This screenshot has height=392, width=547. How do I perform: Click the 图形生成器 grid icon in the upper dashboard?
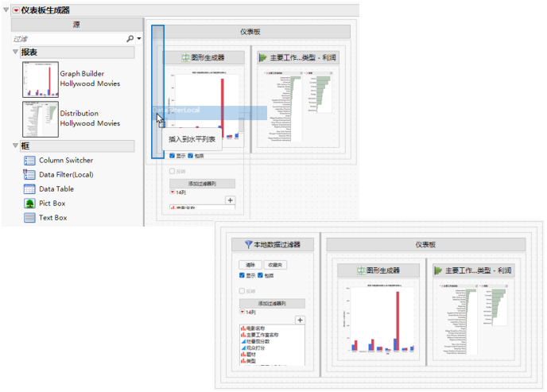click(x=185, y=57)
